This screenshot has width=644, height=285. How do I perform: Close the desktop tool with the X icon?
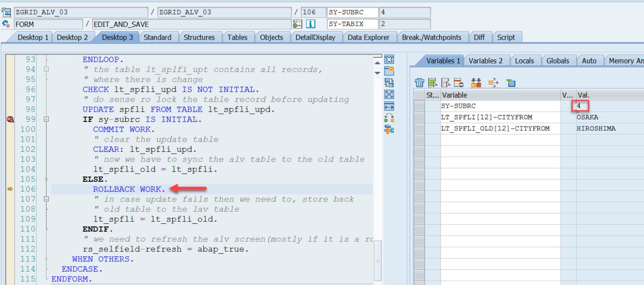(x=388, y=59)
